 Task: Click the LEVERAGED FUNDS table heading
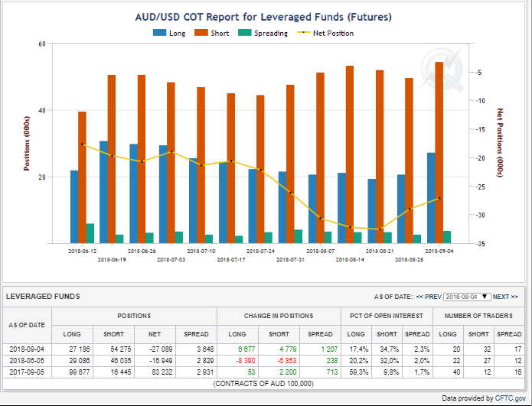pyautogui.click(x=43, y=297)
